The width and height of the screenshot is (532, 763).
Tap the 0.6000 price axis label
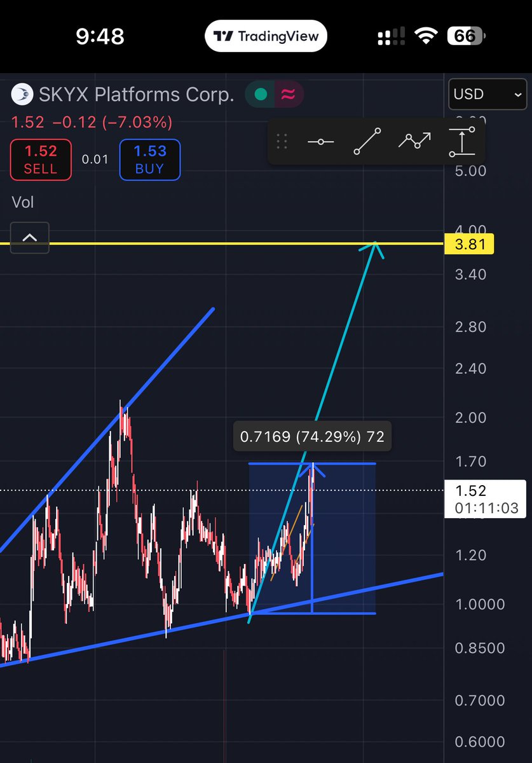480,742
